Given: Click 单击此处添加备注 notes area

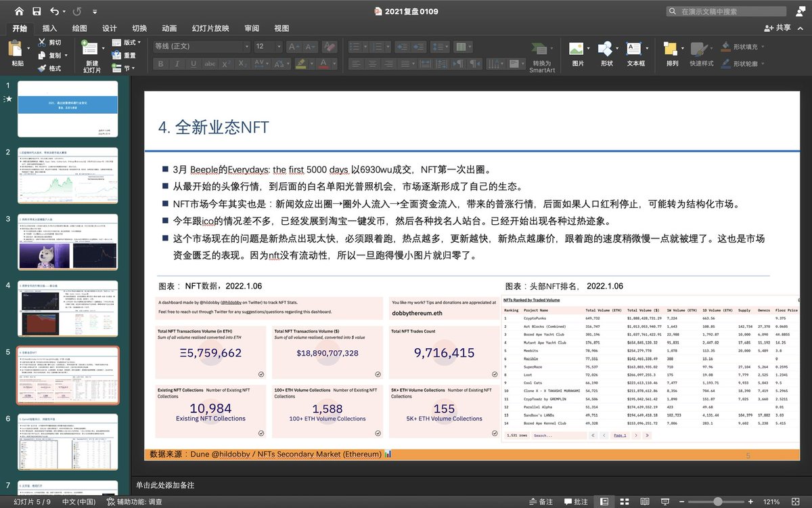Looking at the screenshot, I should tap(165, 485).
